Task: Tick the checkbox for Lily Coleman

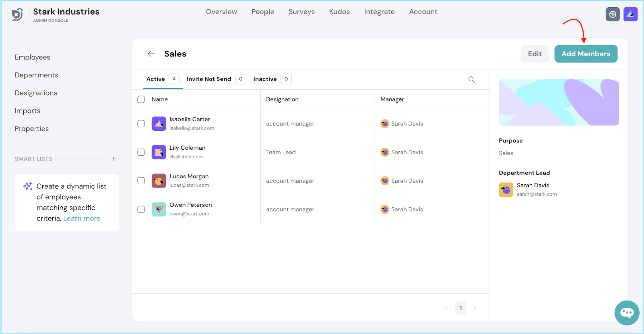Action: pos(141,152)
